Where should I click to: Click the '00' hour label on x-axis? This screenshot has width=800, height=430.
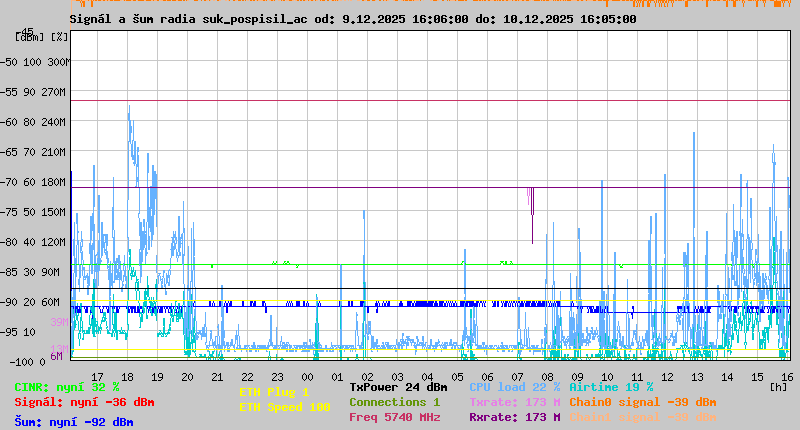307,377
